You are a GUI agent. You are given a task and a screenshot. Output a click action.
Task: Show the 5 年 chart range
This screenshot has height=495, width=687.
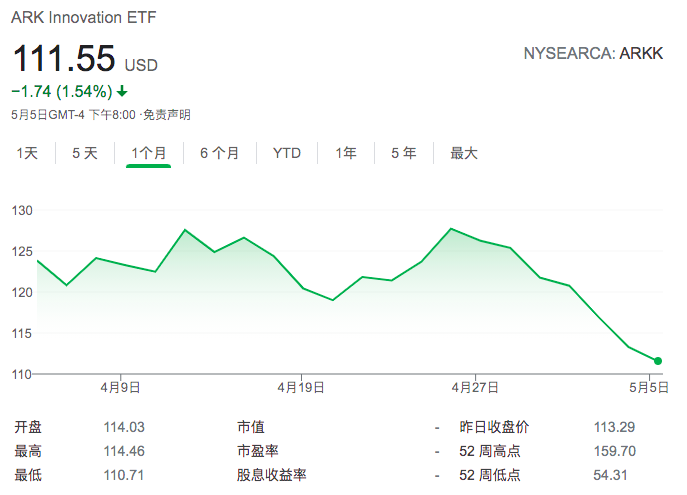tap(404, 153)
